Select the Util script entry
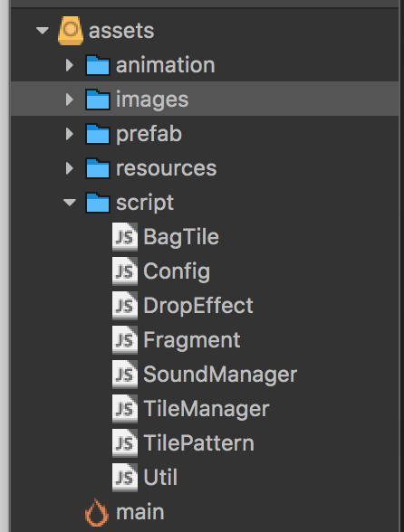 coord(160,477)
